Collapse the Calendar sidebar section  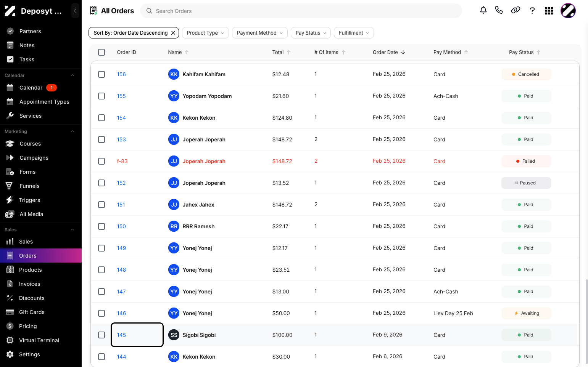point(72,75)
